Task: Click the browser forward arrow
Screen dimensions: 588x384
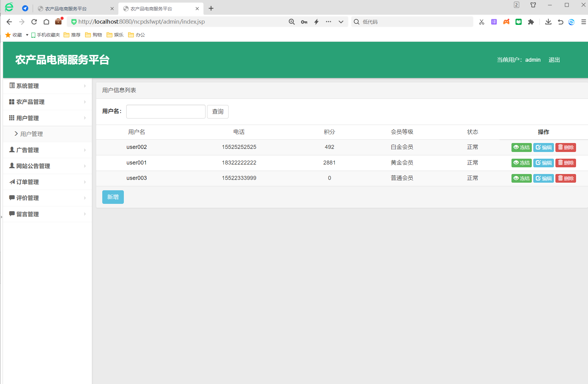Action: (x=22, y=22)
